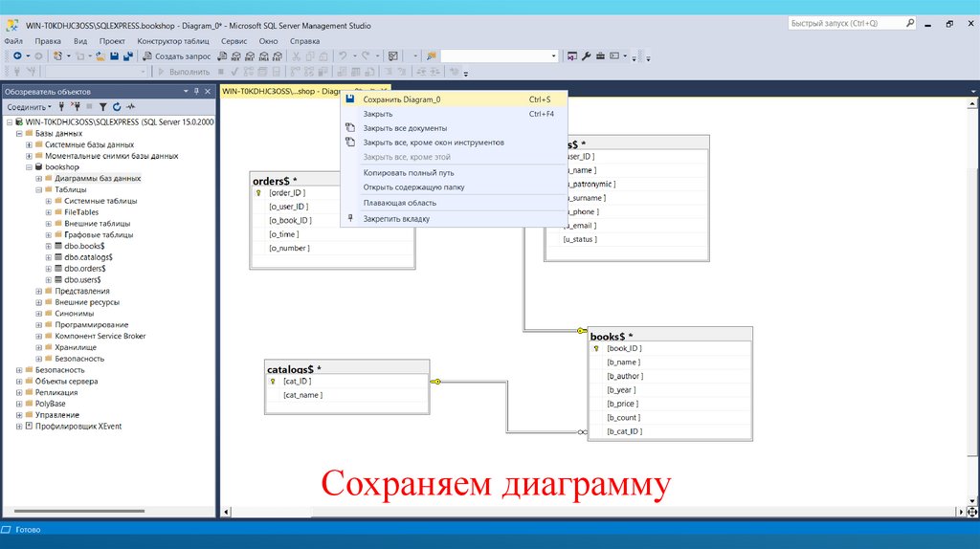Choose Закрыть все документы in context menu
The image size is (980, 549).
tap(454, 128)
